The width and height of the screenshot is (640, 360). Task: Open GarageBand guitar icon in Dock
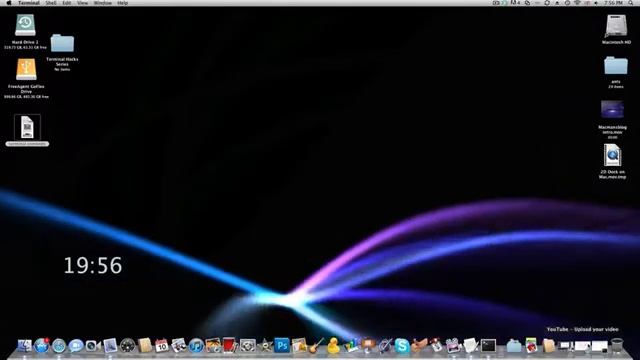(x=316, y=346)
